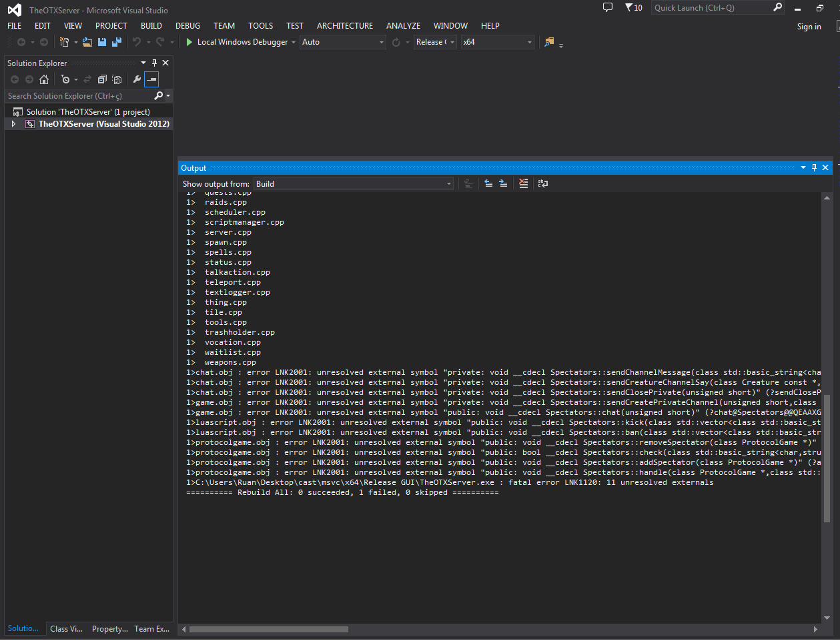Click the Find Message in Code icon in Output
This screenshot has width=840, height=641.
(x=468, y=183)
